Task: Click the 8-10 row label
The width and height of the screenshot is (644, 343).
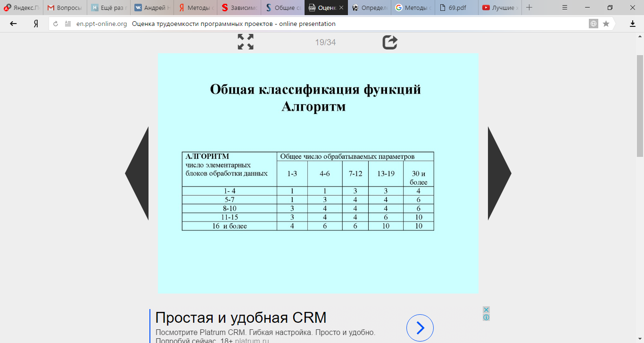Action: (230, 208)
